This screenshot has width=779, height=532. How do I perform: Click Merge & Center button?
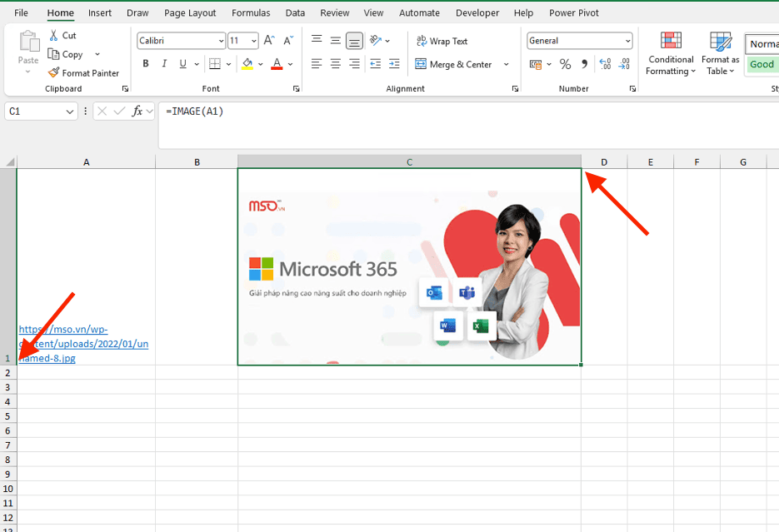pyautogui.click(x=453, y=64)
